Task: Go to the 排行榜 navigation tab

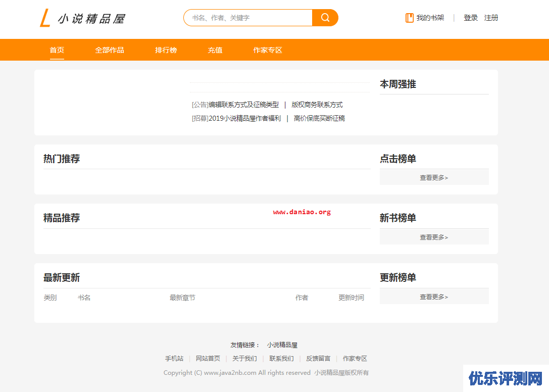Action: (166, 50)
